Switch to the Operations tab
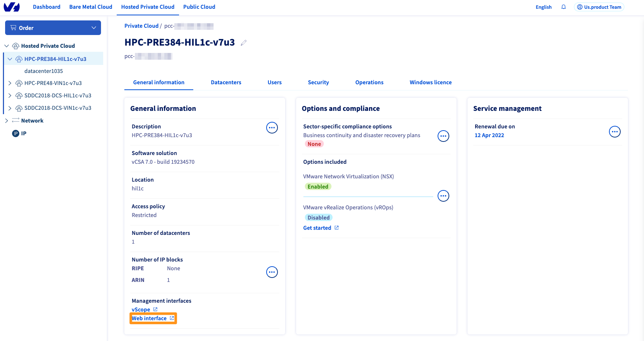Image resolution: width=644 pixels, height=341 pixels. click(369, 82)
